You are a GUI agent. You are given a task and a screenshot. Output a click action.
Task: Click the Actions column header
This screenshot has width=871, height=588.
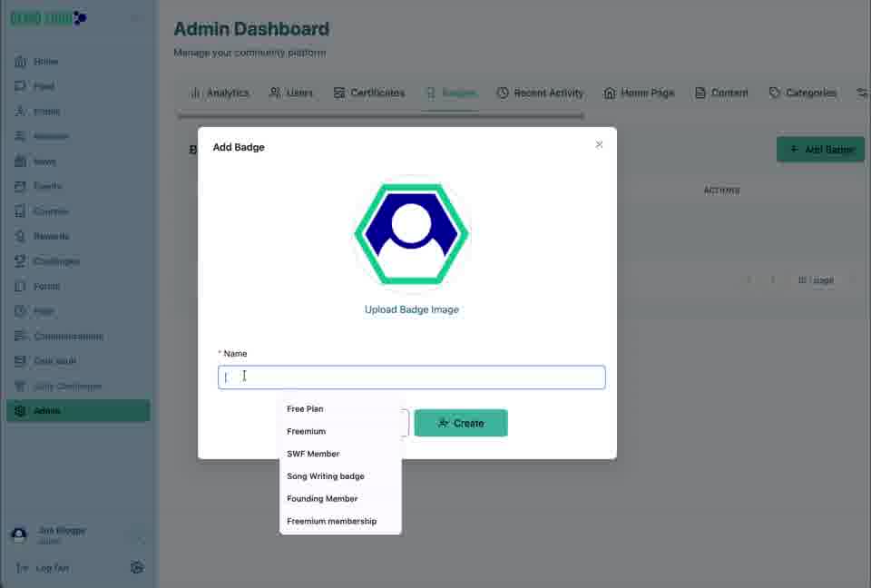point(721,190)
